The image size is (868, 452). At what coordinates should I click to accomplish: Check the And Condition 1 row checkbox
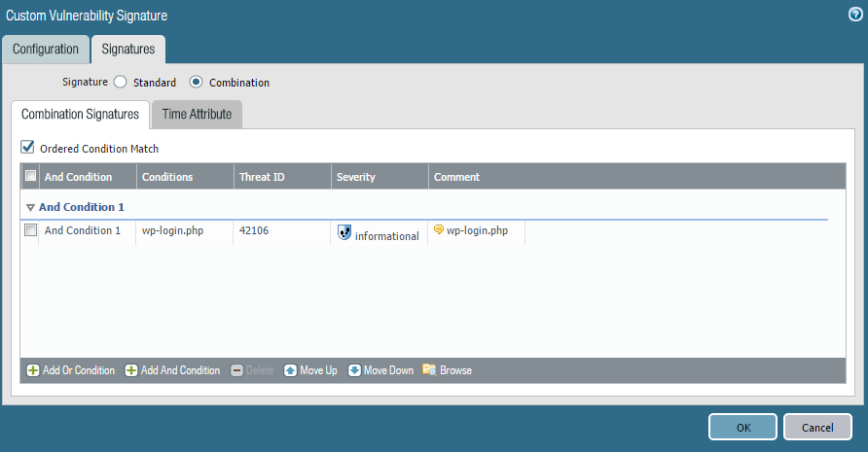pyautogui.click(x=30, y=230)
